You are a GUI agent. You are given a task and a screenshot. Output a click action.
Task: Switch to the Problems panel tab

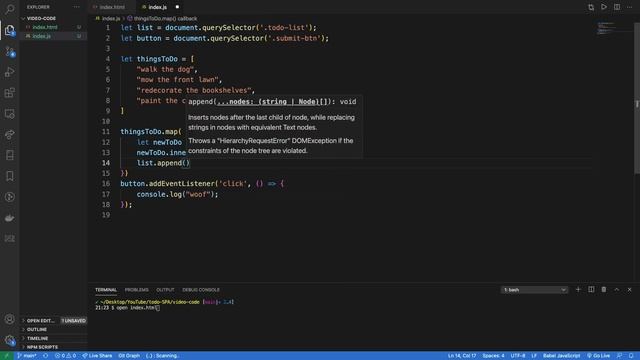point(137,290)
